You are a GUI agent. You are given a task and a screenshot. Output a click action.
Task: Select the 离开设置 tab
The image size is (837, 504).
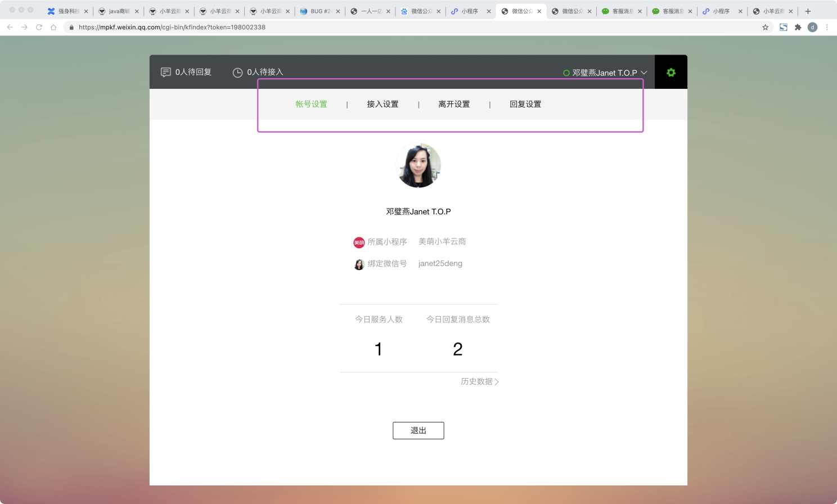[x=454, y=104]
